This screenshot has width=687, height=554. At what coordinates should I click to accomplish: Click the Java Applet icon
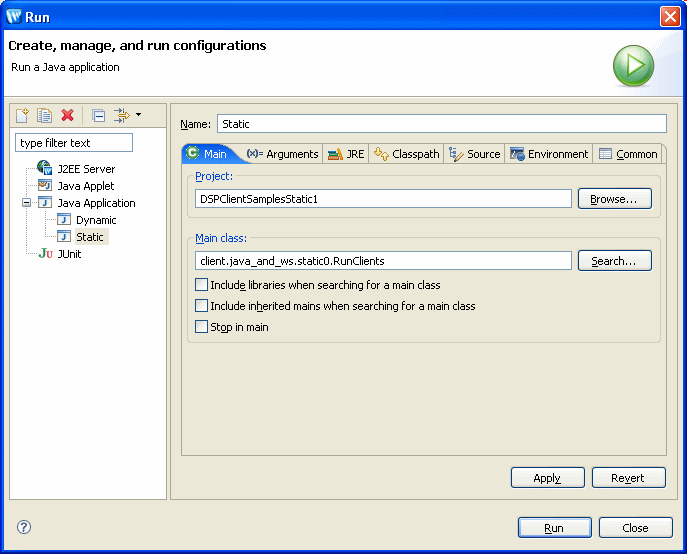[x=45, y=185]
